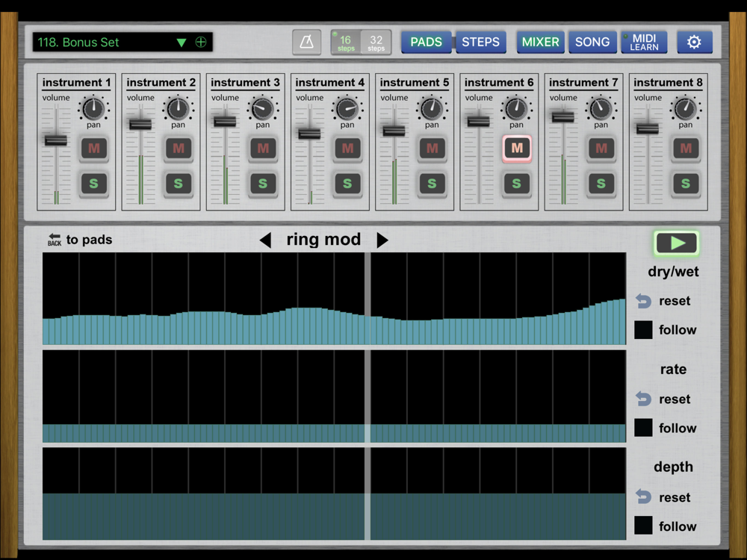Click instrument 4 volume fader
This screenshot has width=747, height=560.
[309, 134]
